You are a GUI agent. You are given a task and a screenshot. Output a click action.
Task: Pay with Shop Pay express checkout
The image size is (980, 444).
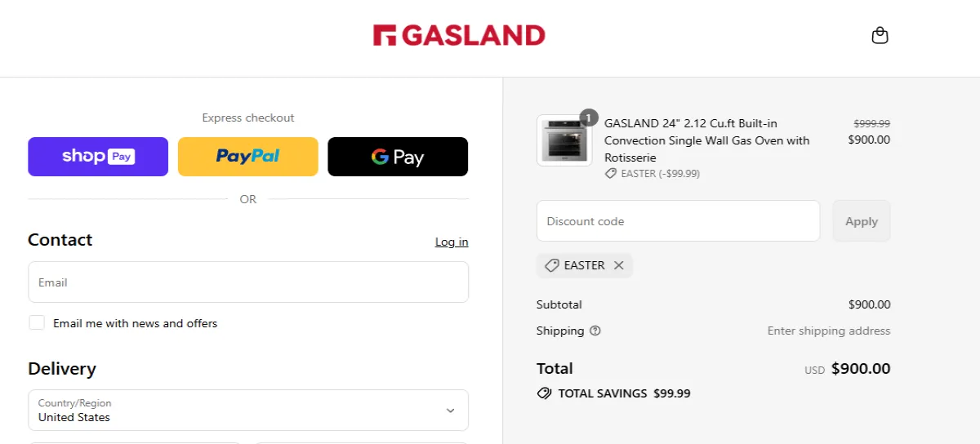click(x=98, y=157)
